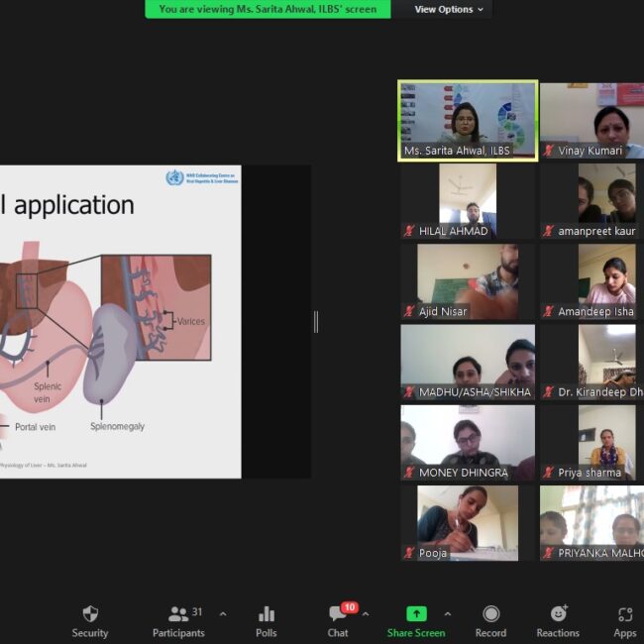This screenshot has height=644, width=644.
Task: Expand the View Options dropdown
Action: (x=449, y=9)
